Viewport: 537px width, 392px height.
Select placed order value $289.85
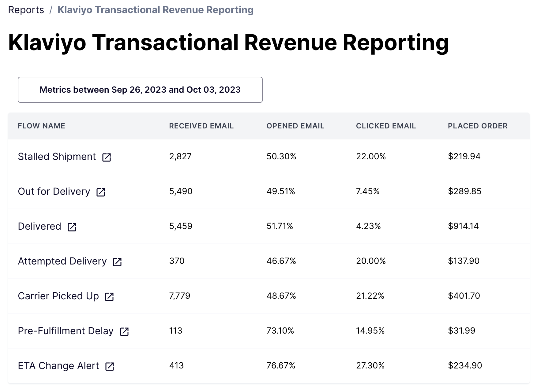coord(465,191)
